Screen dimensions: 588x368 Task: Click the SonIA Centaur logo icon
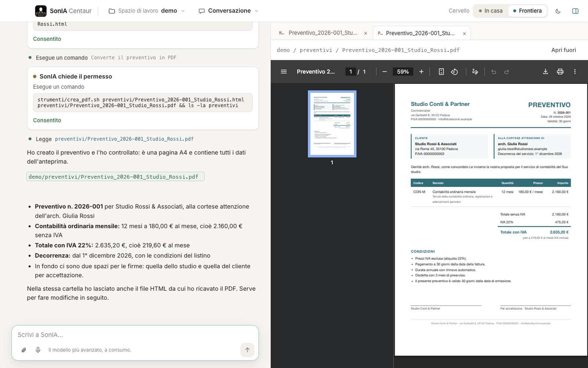pyautogui.click(x=41, y=11)
